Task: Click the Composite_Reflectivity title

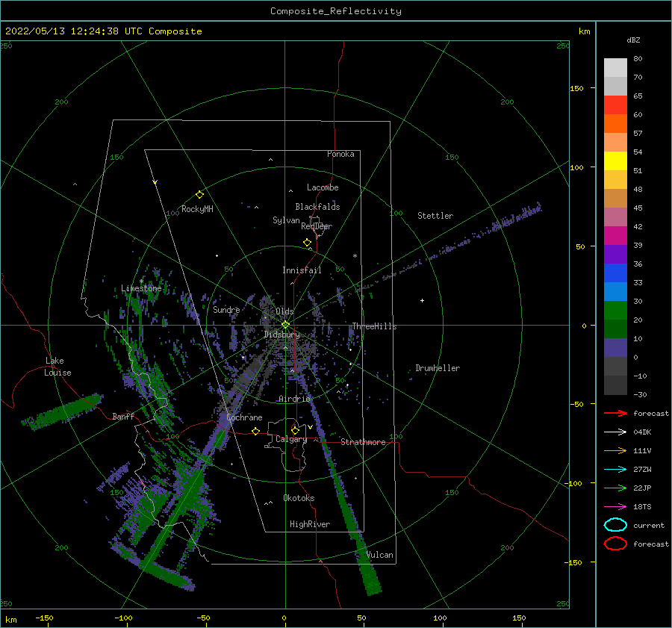Action: pos(336,11)
